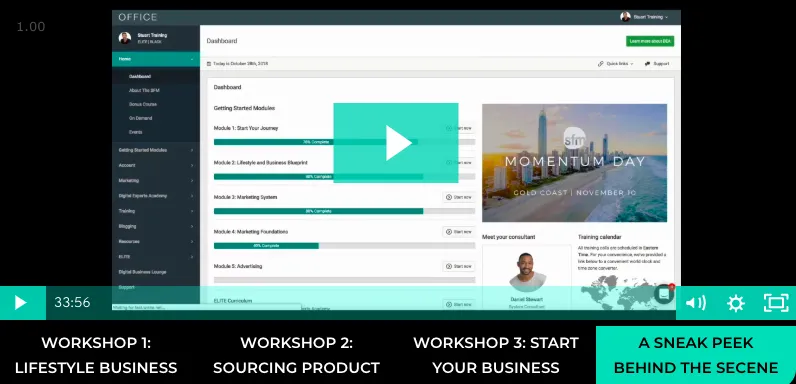Screen dimensions: 796x384
Task: Open Digital Business Lounge in the sidebar
Action: (x=142, y=272)
